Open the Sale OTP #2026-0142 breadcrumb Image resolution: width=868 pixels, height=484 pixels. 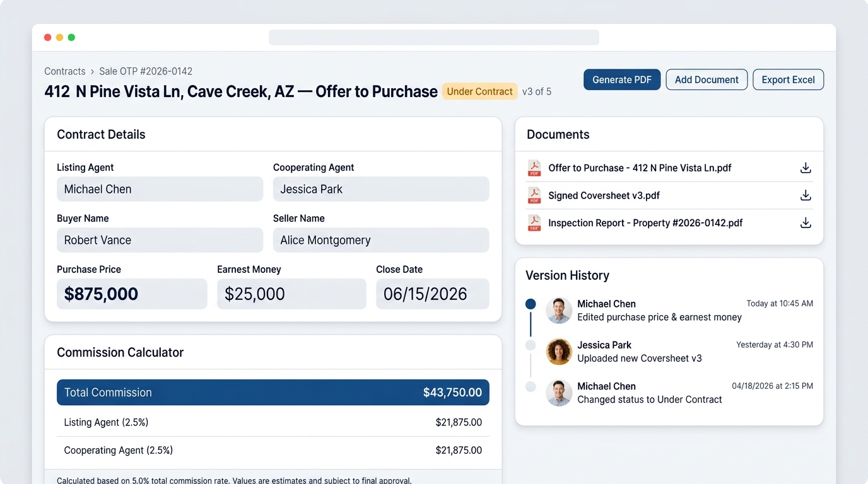[146, 71]
